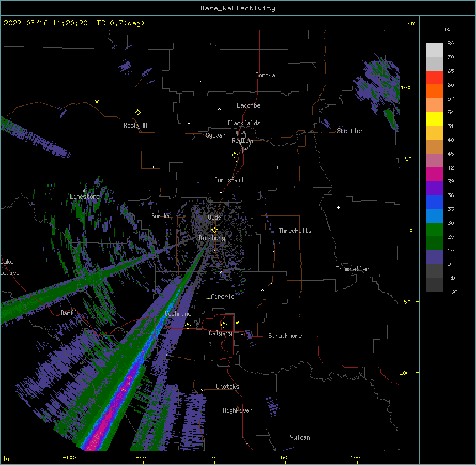Click the dBZ legend heading
Screen dimensions: 476x465
coord(447,29)
